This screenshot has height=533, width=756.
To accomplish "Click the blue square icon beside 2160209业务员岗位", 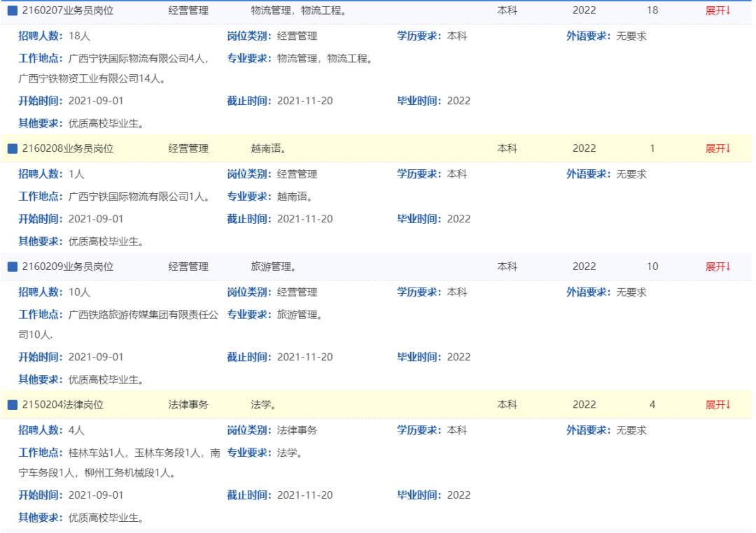I will click(x=12, y=266).
